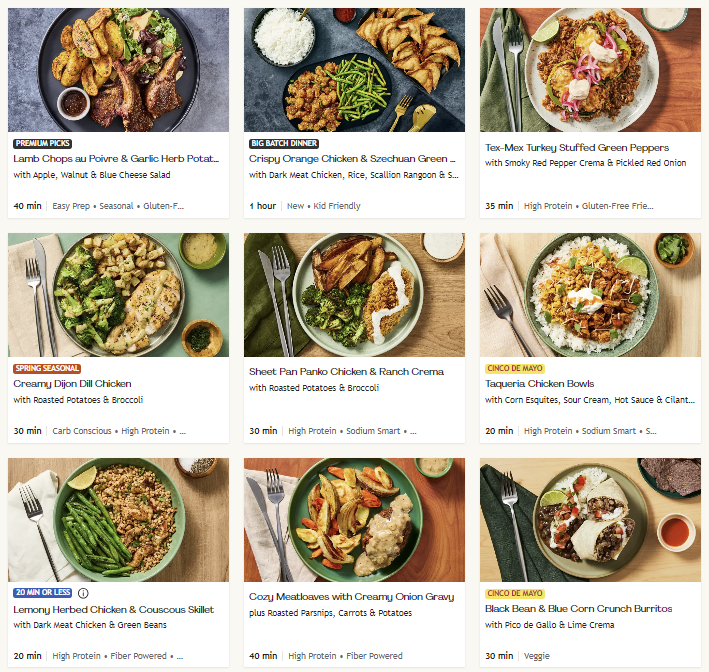
Task: Click the info icon beside 20 Min or Less
Action: coord(83,593)
